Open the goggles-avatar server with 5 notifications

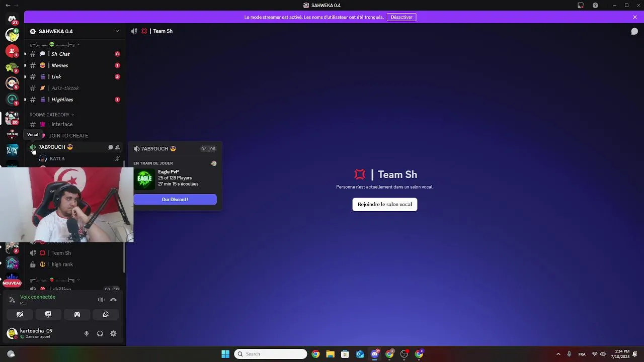pyautogui.click(x=12, y=83)
